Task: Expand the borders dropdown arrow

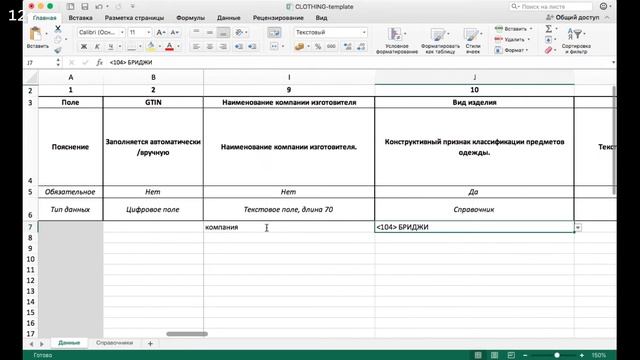Action: 140,47
